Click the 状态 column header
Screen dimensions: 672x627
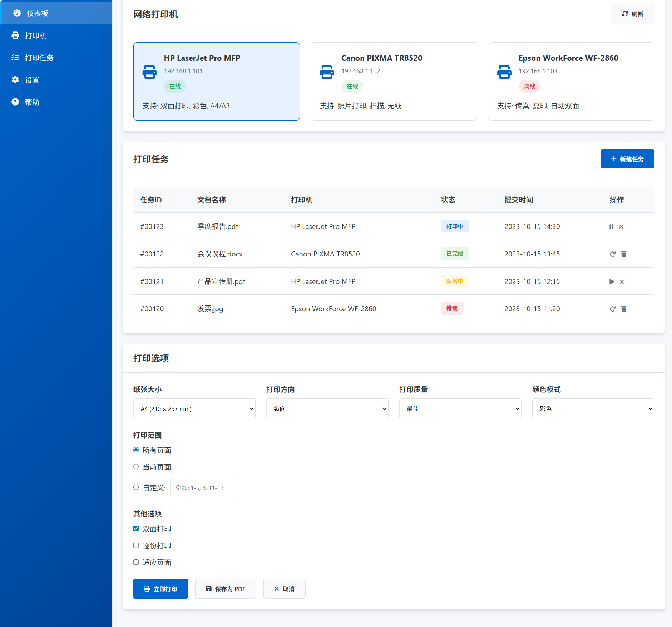pyautogui.click(x=448, y=200)
